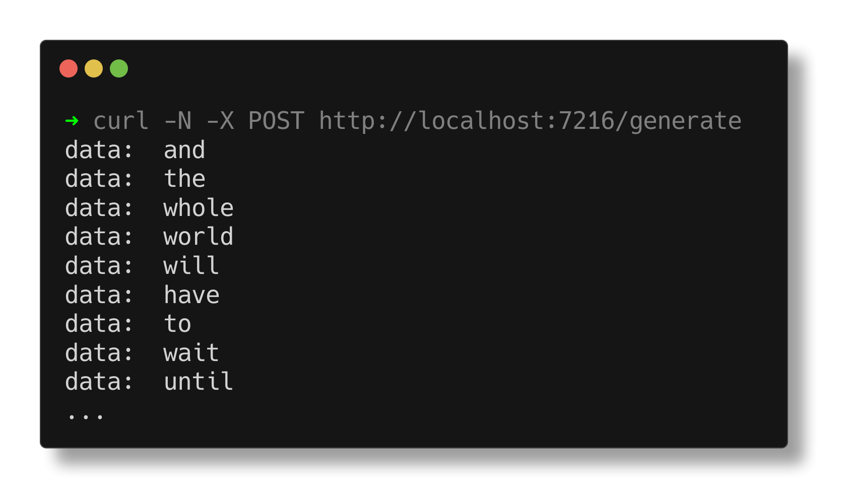
Task: Click the yellow minimize window button
Action: point(94,68)
